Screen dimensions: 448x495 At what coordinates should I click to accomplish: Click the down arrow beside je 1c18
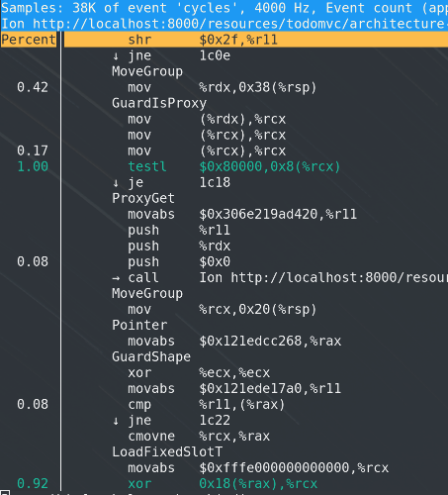coord(116,182)
